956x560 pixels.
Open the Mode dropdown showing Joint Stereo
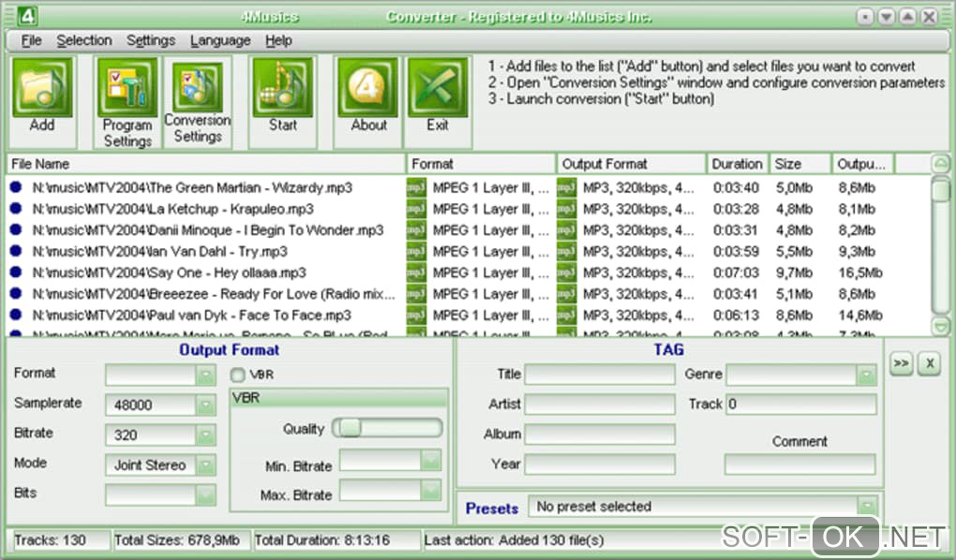[x=206, y=464]
